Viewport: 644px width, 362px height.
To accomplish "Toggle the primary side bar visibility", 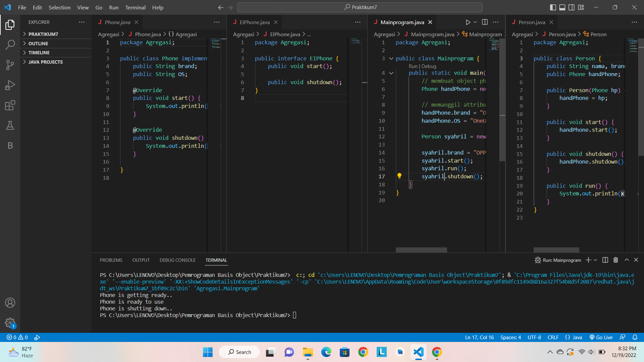I will 553,7.
